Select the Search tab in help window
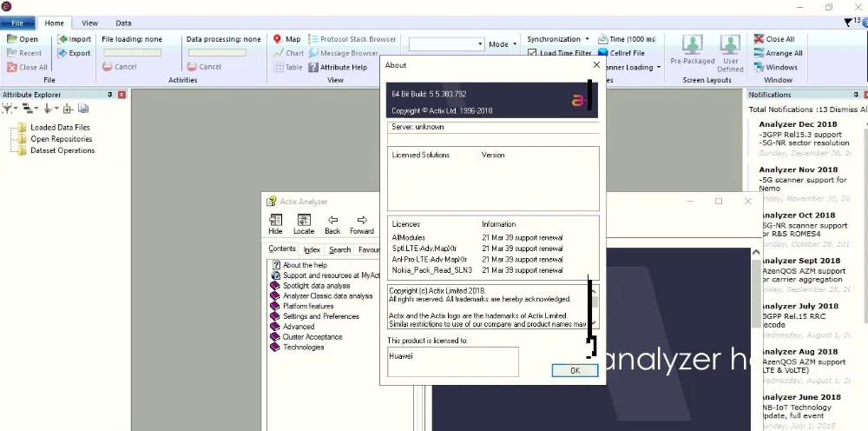Viewport: 868px width, 431px height. click(x=340, y=250)
